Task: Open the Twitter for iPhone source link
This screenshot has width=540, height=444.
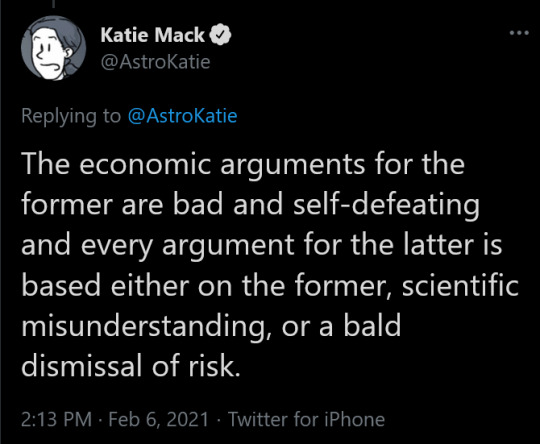Action: (x=307, y=419)
